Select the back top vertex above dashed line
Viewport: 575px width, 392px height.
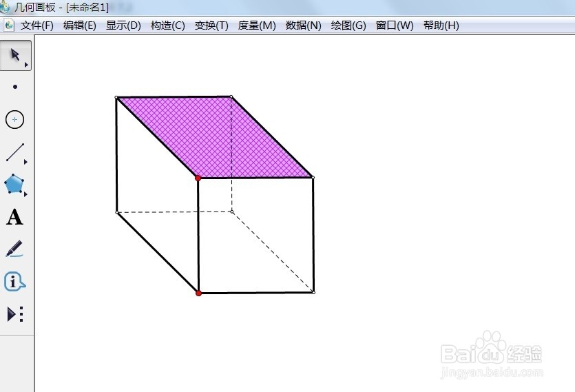coord(231,97)
